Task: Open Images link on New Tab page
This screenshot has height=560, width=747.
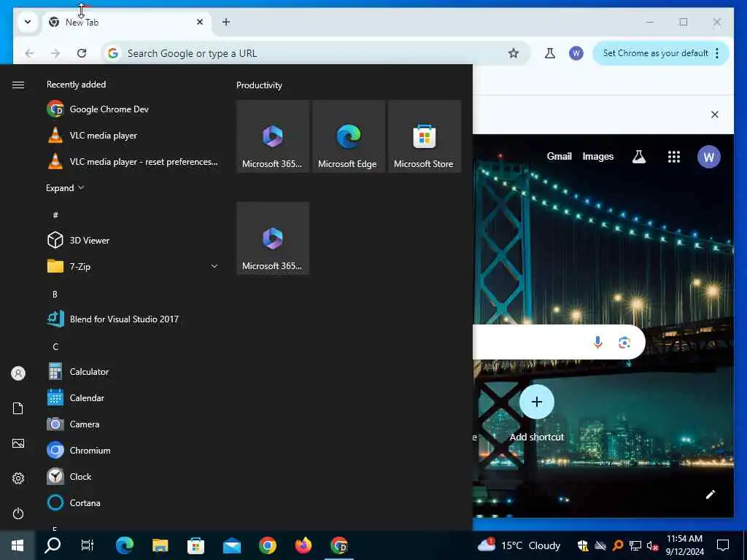Action: 598,156
